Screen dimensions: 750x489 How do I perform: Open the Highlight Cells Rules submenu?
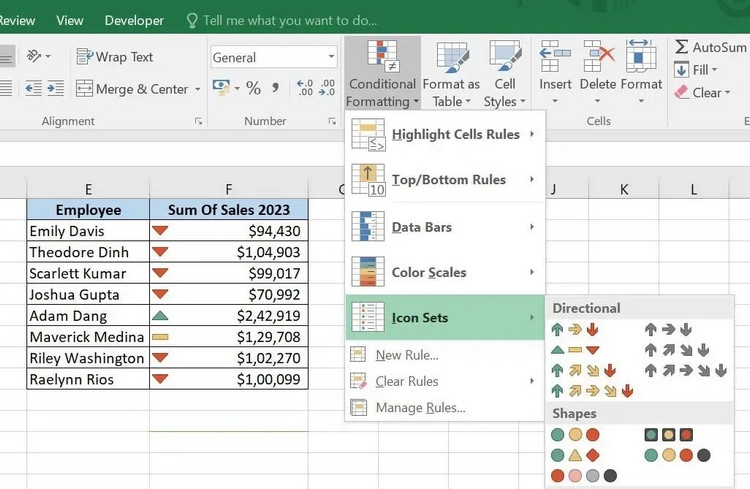coord(445,134)
